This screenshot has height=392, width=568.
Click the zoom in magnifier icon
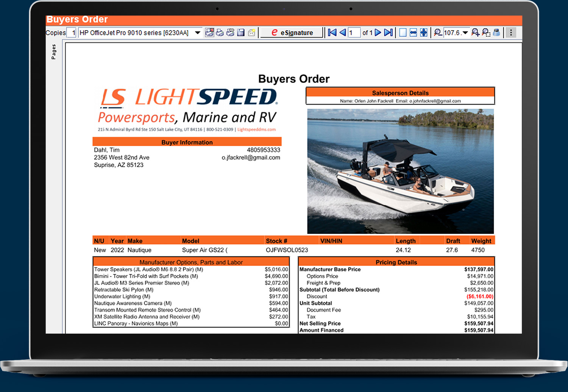[475, 33]
